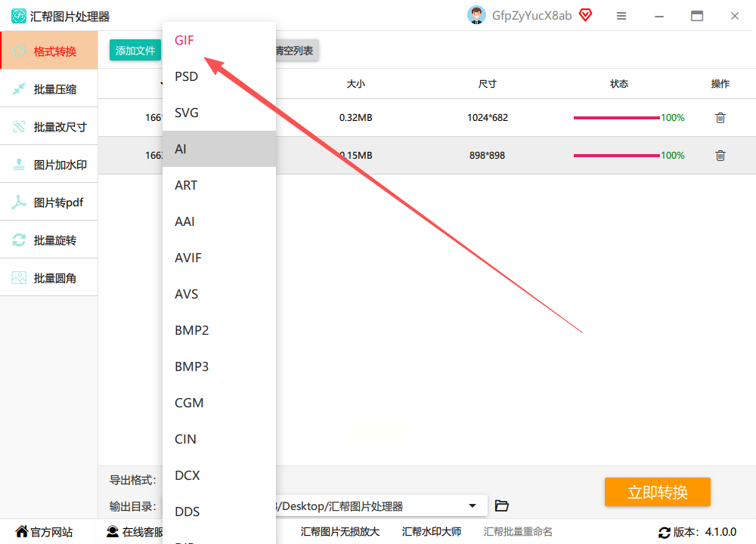The image size is (756, 544).
Task: Click the 添加文件 button
Action: (135, 50)
